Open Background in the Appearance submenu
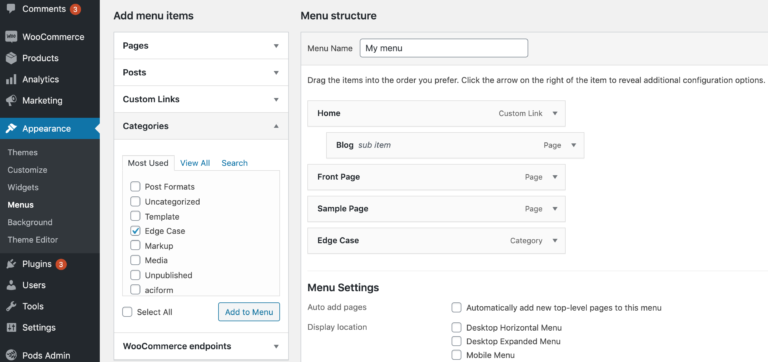Screen dimensions: 768x362 pyautogui.click(x=30, y=222)
